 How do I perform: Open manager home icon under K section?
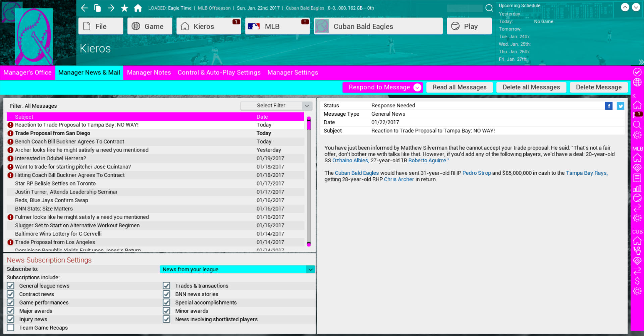(637, 105)
